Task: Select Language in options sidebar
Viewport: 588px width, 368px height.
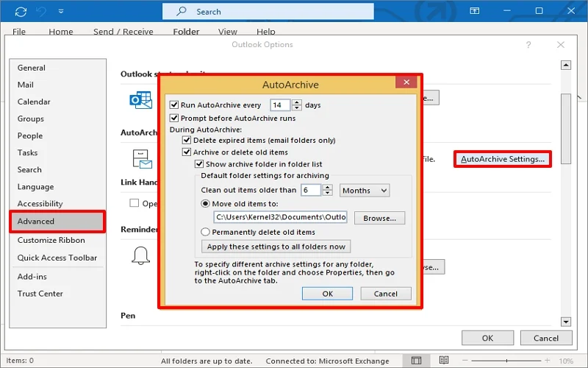Action: pyautogui.click(x=57, y=187)
